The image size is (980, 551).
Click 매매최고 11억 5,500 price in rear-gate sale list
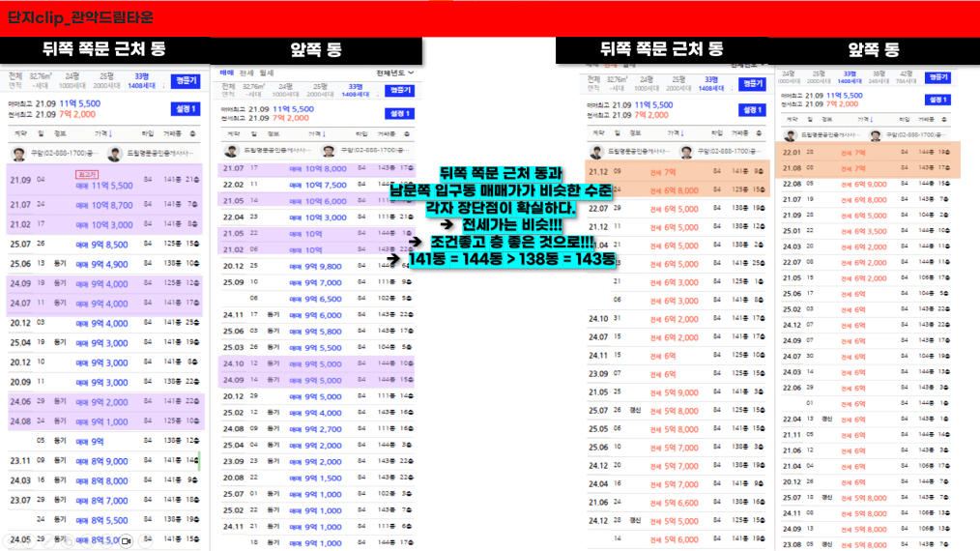(80, 103)
